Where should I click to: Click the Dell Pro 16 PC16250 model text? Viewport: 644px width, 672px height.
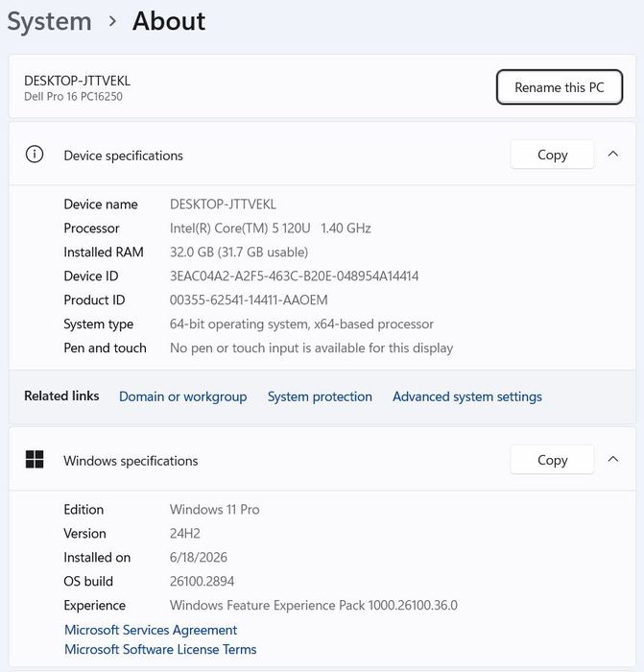pos(73,96)
